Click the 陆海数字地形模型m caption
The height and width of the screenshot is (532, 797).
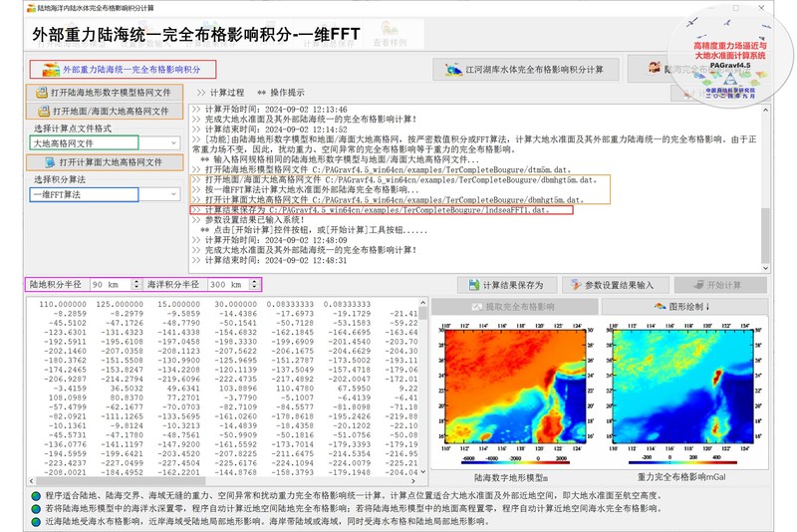point(511,477)
